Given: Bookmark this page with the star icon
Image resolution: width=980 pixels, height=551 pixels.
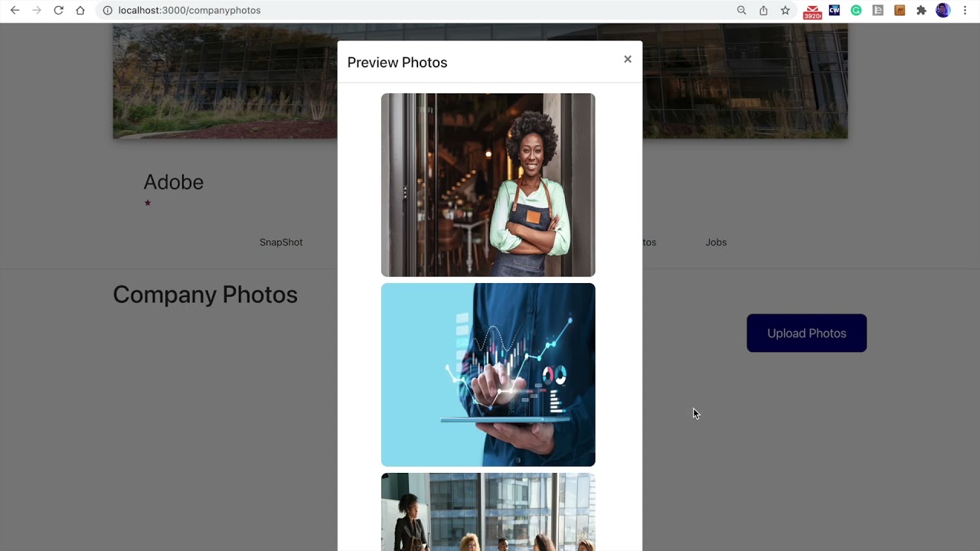Looking at the screenshot, I should [785, 10].
